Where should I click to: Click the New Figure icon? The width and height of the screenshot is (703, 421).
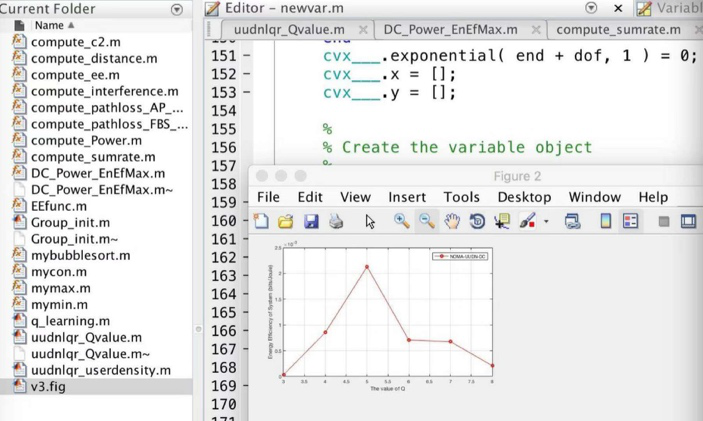click(262, 221)
